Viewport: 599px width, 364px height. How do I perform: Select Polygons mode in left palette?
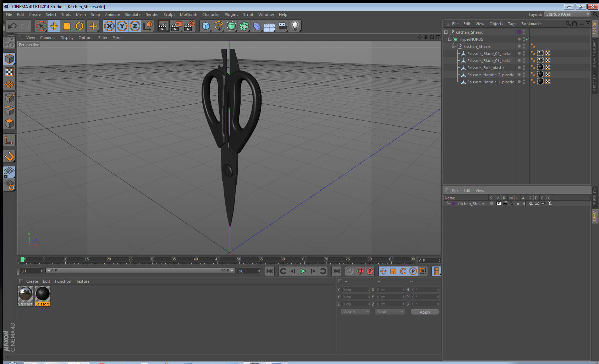click(9, 123)
